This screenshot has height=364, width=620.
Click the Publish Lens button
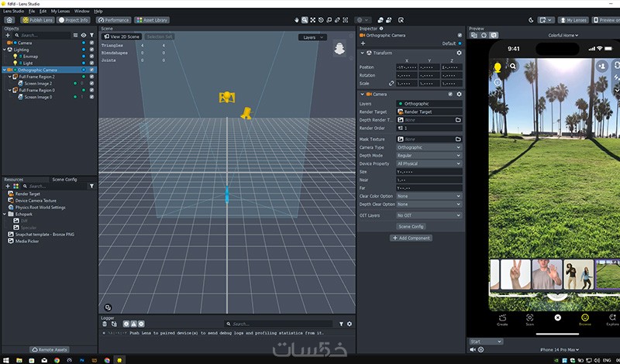(37, 20)
